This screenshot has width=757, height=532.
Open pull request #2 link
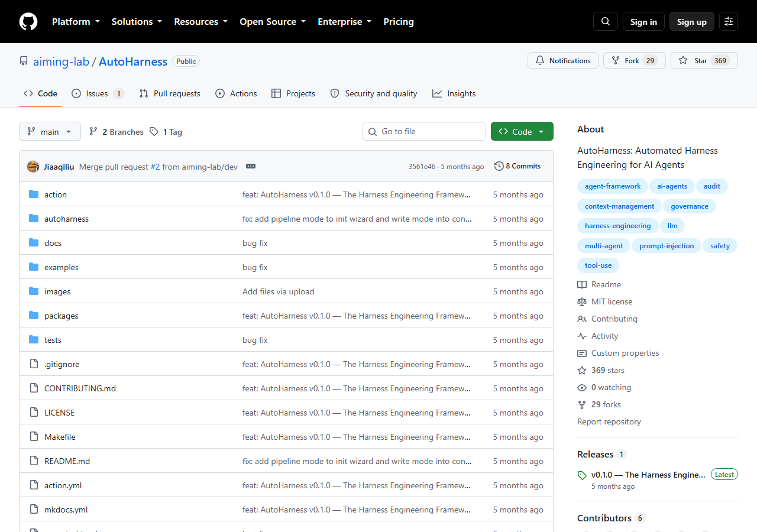click(155, 167)
